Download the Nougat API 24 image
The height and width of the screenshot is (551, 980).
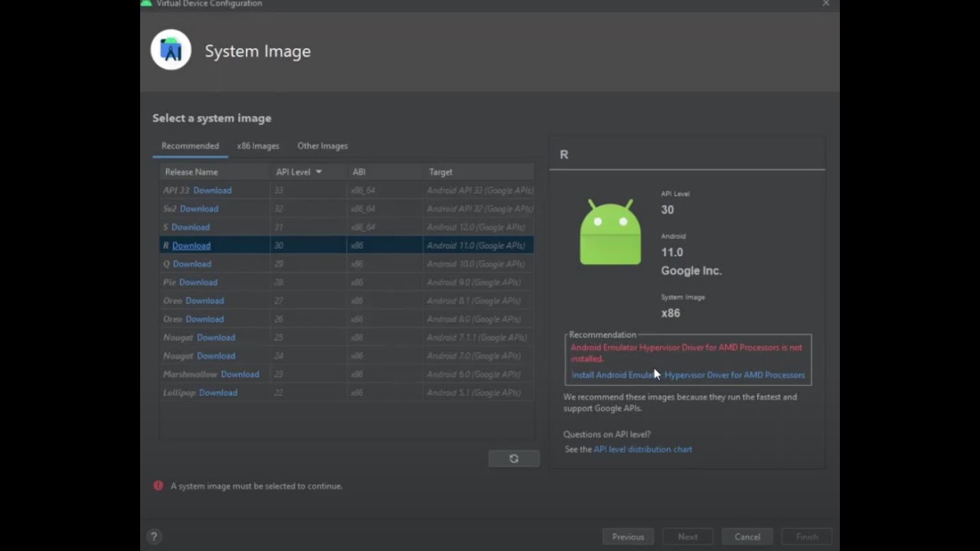tap(216, 356)
